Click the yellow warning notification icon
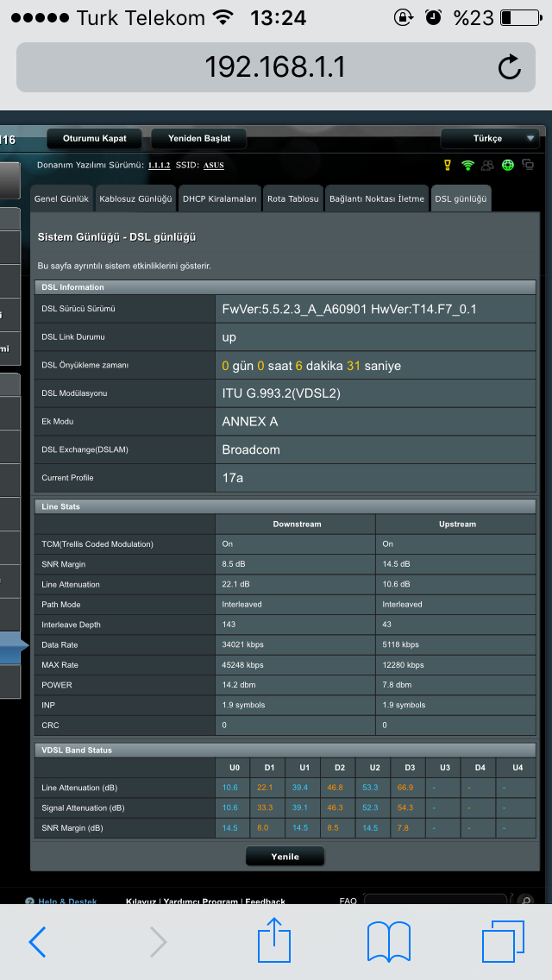552x980 pixels. pos(447,165)
